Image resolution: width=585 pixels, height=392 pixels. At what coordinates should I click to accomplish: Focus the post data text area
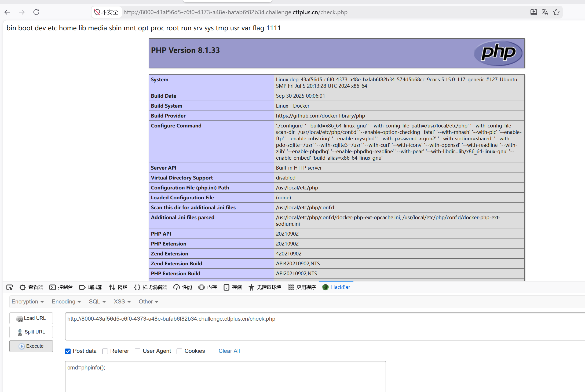(x=225, y=376)
